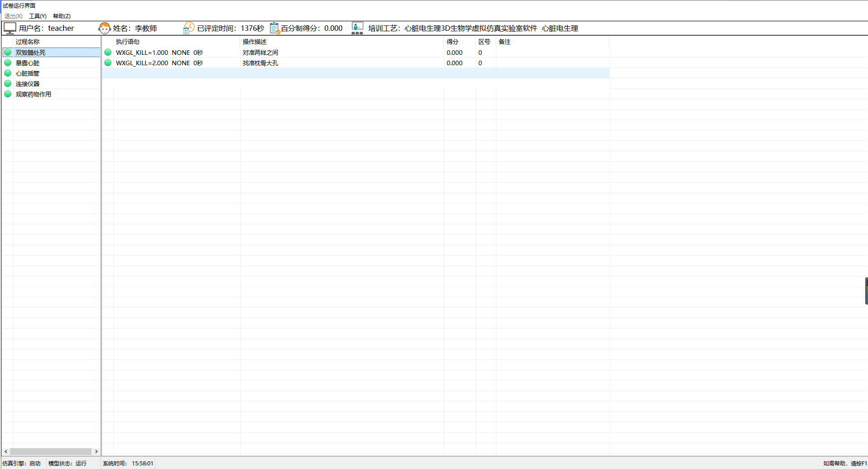This screenshot has height=469, width=868.
Task: Click the 已评定时间: 1376秒 readout
Action: coord(231,28)
